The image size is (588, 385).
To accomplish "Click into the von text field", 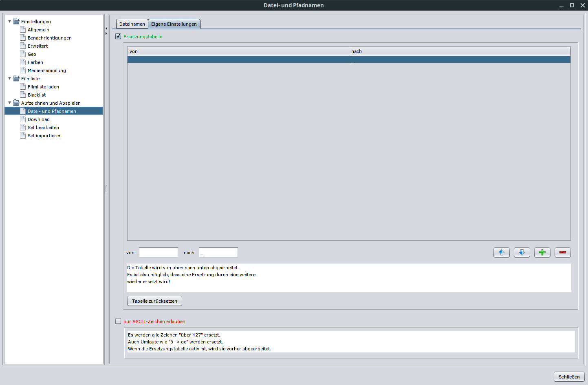I will click(159, 253).
